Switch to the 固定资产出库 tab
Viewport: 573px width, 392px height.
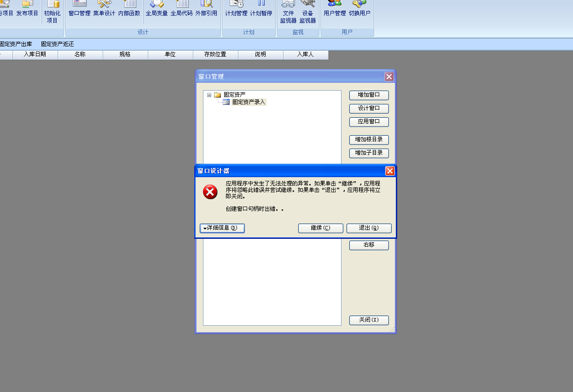16,44
